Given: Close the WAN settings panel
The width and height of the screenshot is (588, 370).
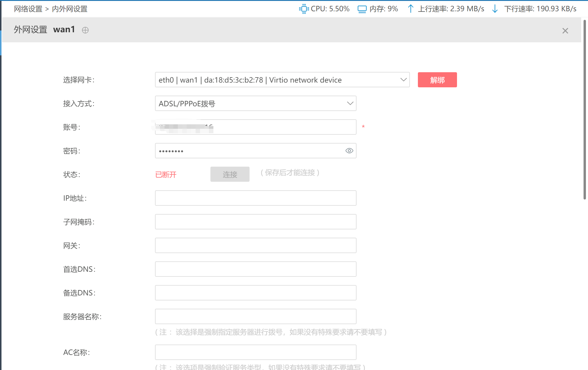Looking at the screenshot, I should pos(565,31).
